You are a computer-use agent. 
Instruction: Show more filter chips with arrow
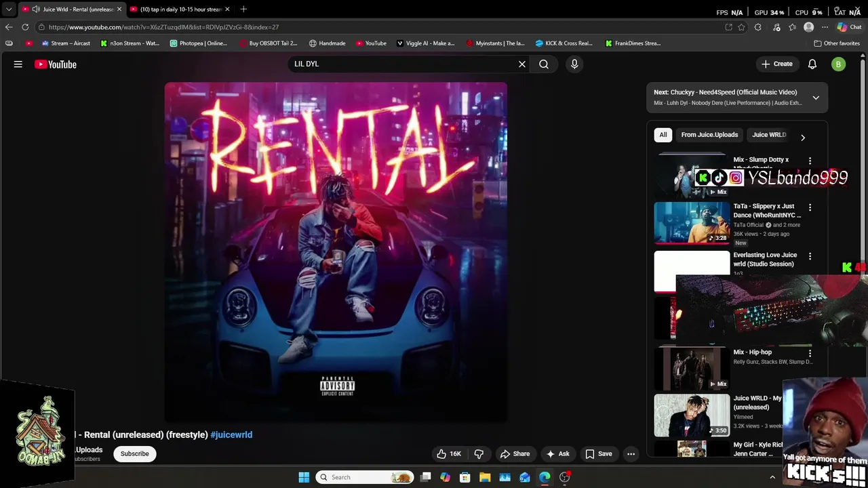(x=803, y=138)
